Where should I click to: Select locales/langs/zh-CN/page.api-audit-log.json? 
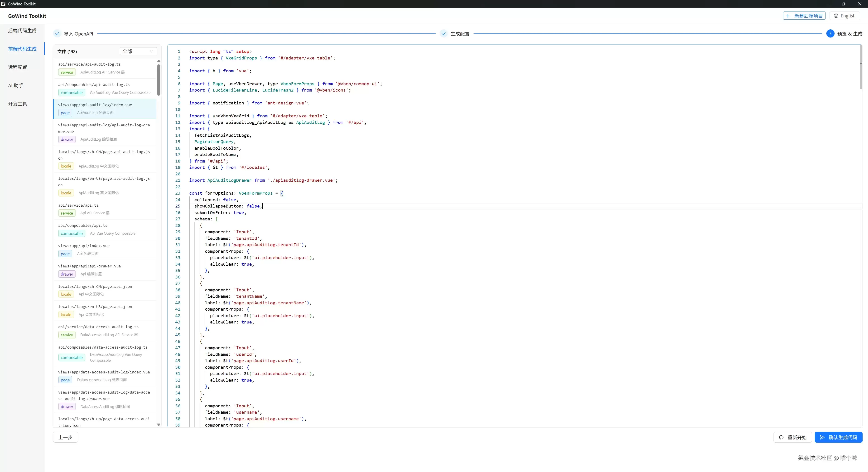point(105,159)
